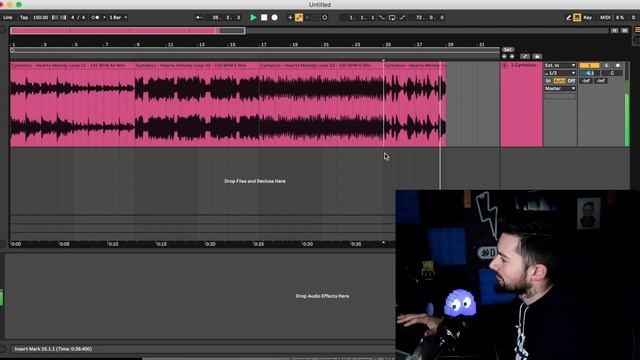Click the start marker at bar 1 in the scrub area
This screenshot has width=640, height=360.
(13, 50)
